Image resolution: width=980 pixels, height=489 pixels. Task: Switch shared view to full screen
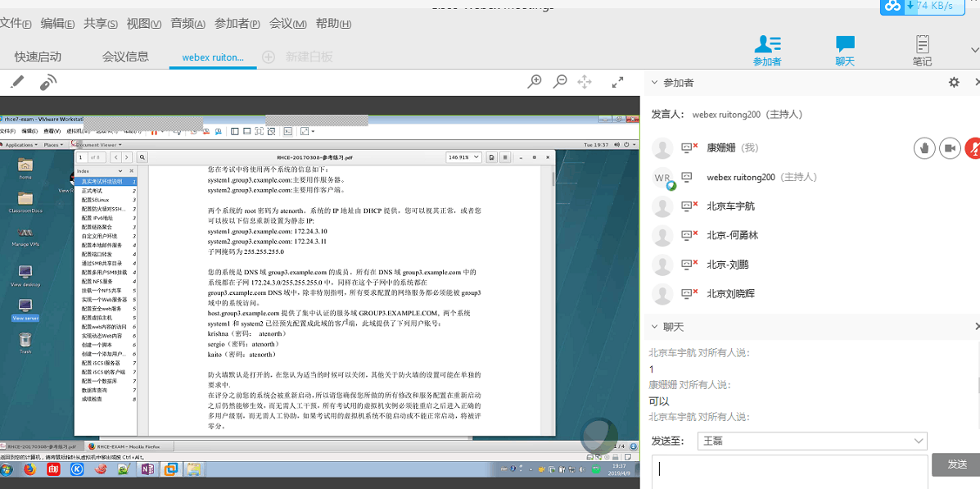(617, 82)
